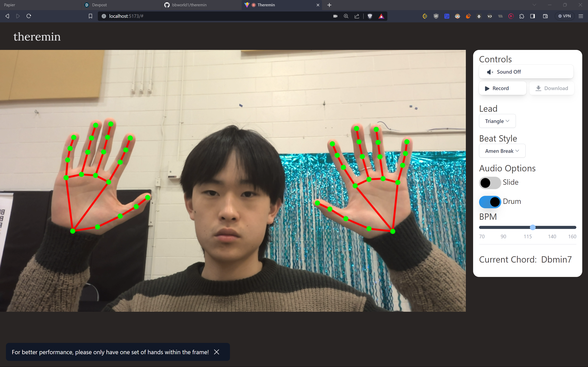Enable the Slide audio option toggle
The image size is (588, 367).
pos(490,183)
